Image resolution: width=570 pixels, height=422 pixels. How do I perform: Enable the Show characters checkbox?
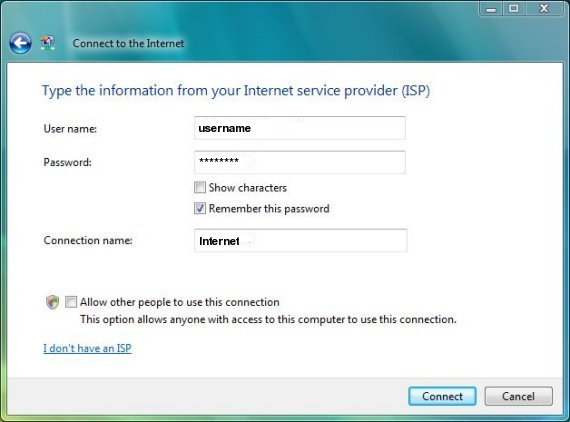coord(200,188)
